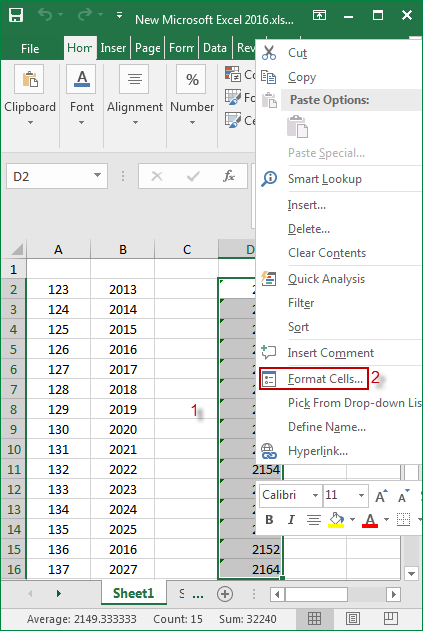The width and height of the screenshot is (423, 631).
Task: Switch to Page Layout view in status bar
Action: click(353, 618)
